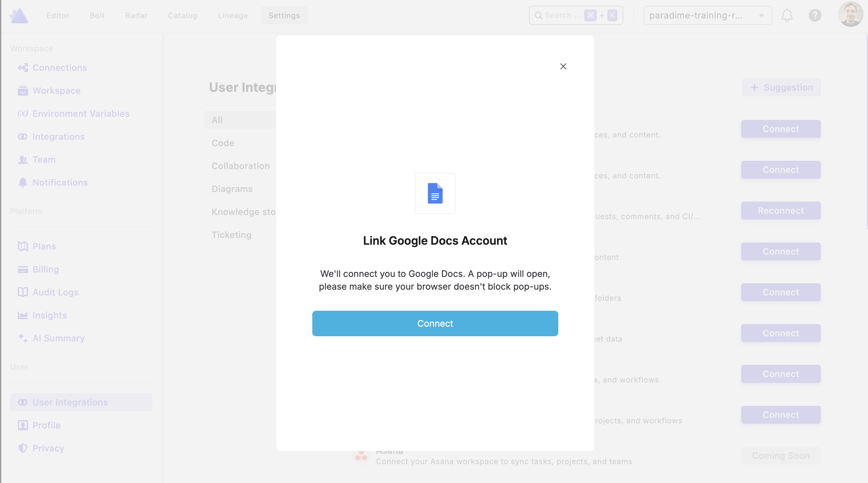The width and height of the screenshot is (868, 483).
Task: Close the Link Google Docs dialog
Action: coord(563,66)
